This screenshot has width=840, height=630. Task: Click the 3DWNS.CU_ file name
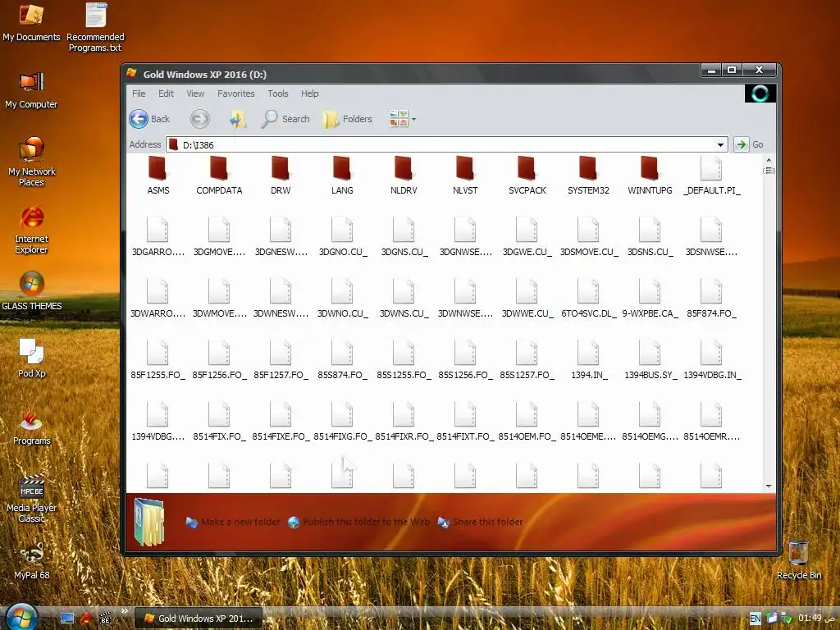(x=404, y=313)
